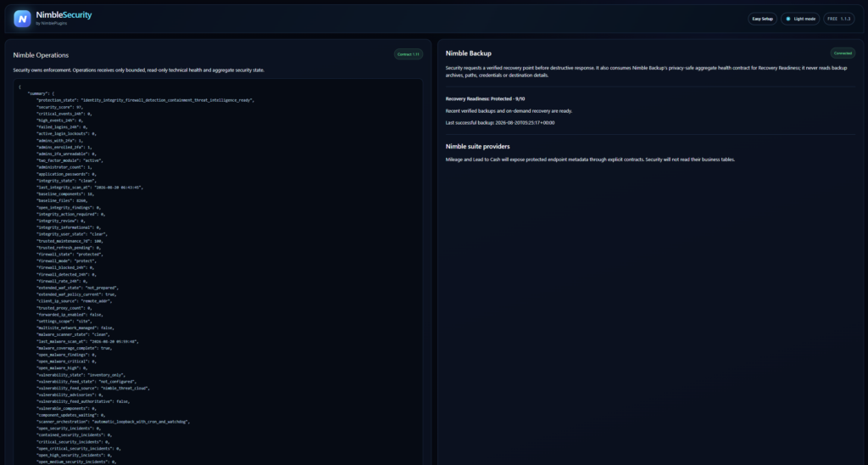Click the 'by NimblePlugins' subtitle
The image size is (868, 465).
coord(52,23)
